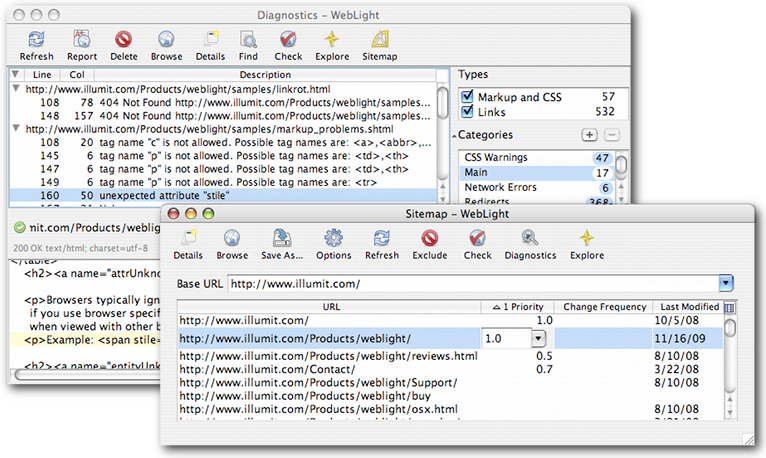Click Change Frequency column header
Image resolution: width=766 pixels, height=458 pixels.
(x=604, y=307)
